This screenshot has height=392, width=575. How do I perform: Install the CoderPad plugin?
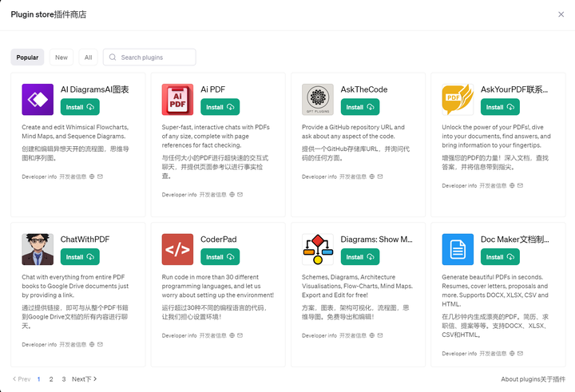pyautogui.click(x=220, y=257)
